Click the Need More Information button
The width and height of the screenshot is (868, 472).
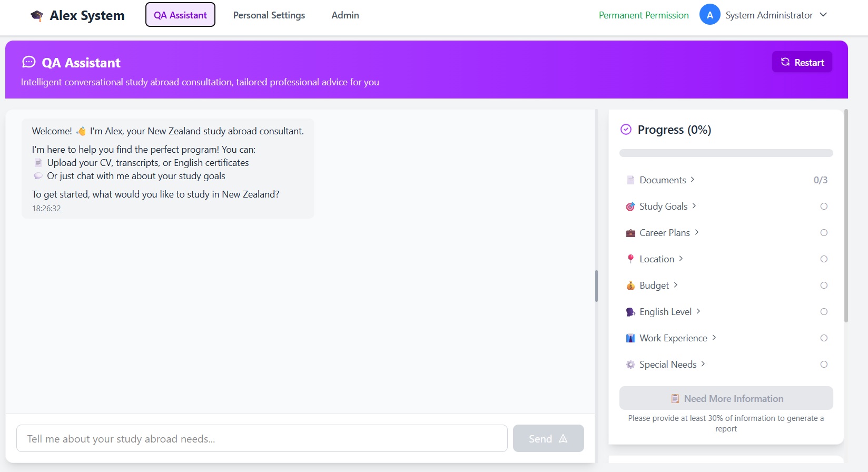coord(726,398)
